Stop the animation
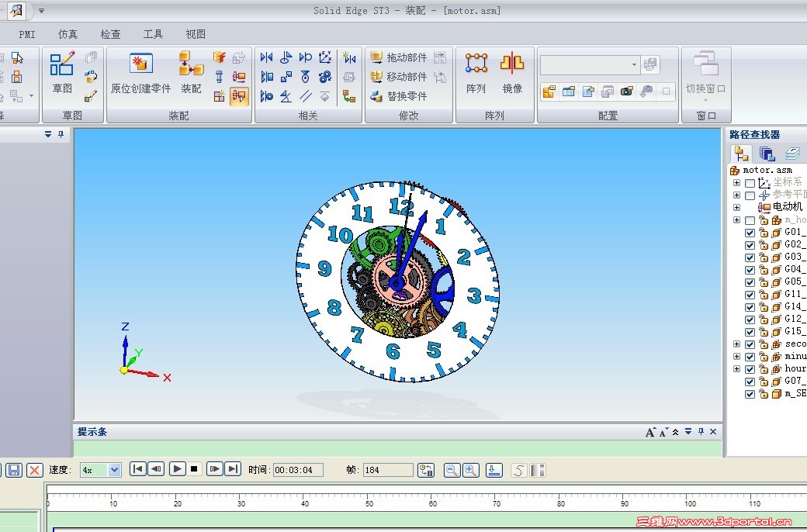Image resolution: width=807 pixels, height=532 pixels. (194, 469)
